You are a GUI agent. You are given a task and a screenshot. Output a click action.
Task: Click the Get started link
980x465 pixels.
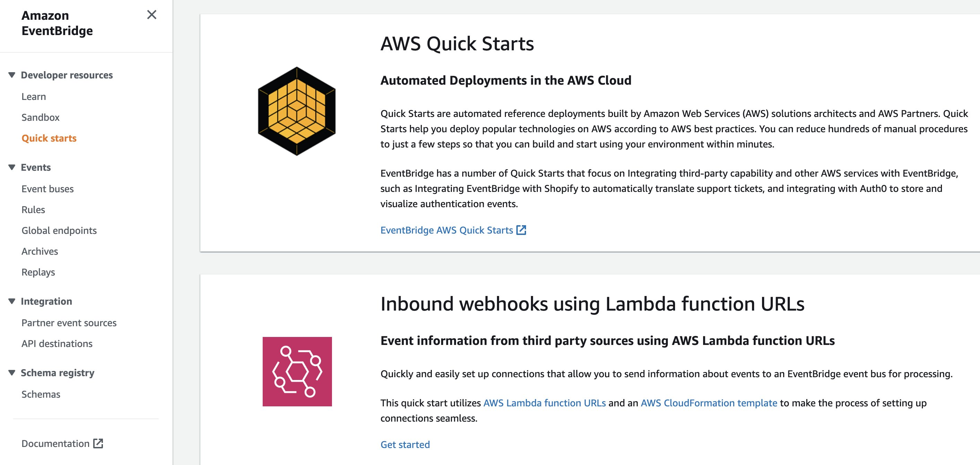click(x=405, y=445)
